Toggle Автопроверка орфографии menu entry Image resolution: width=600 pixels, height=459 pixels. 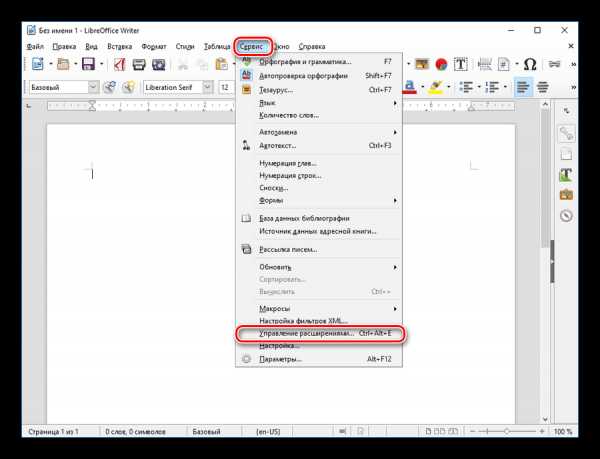[x=319, y=76]
